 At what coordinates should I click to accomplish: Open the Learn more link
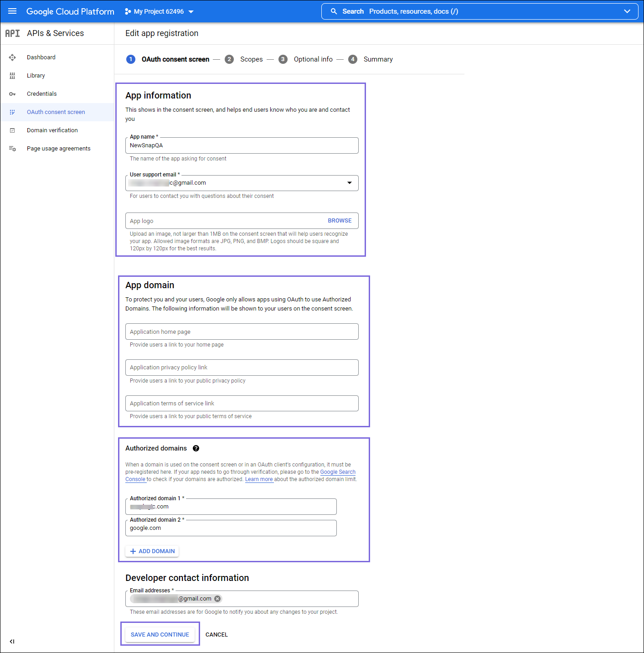[259, 479]
